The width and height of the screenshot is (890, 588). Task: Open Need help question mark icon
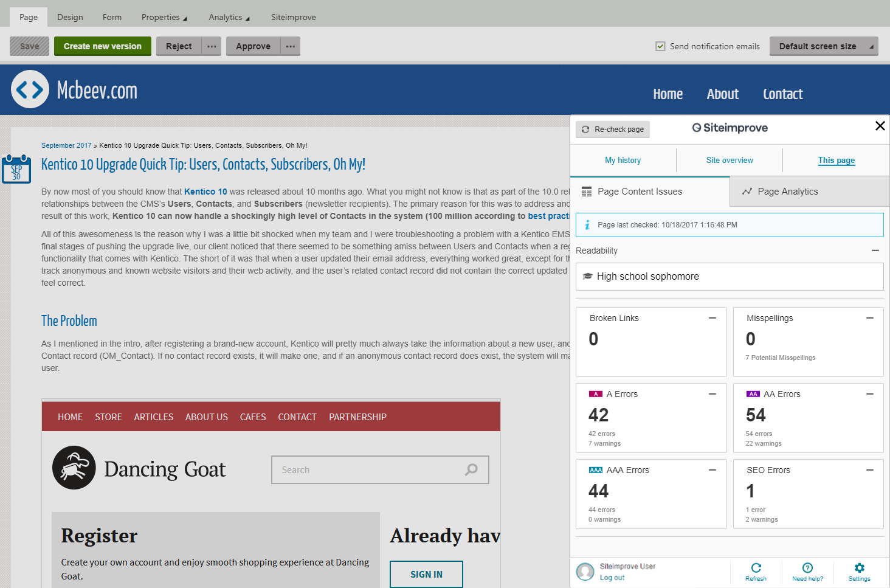(x=807, y=568)
